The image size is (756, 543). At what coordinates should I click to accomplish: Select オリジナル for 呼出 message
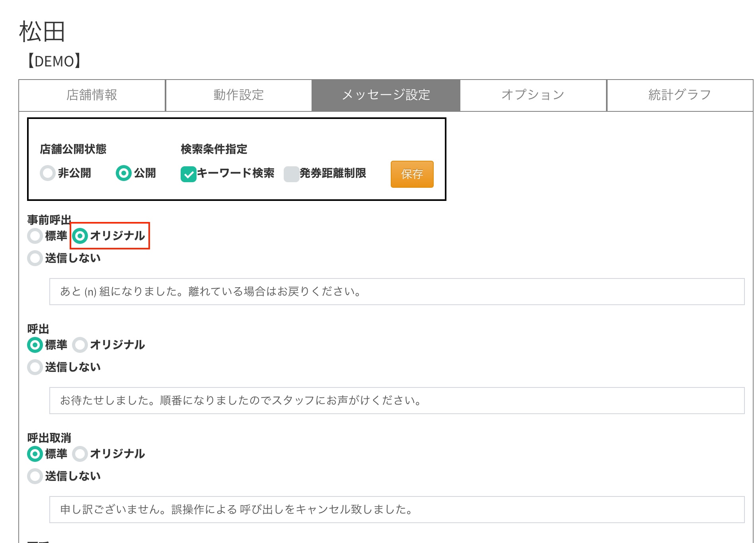coord(80,345)
